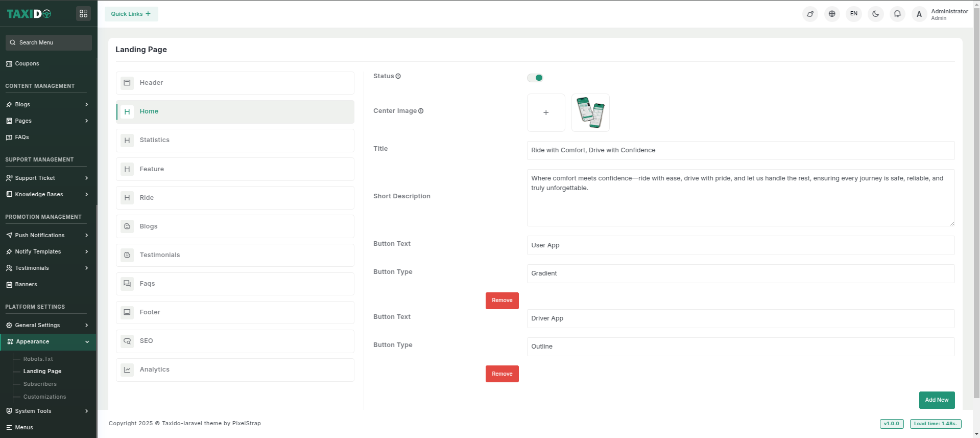
Task: Click the Title input field
Action: click(740, 150)
